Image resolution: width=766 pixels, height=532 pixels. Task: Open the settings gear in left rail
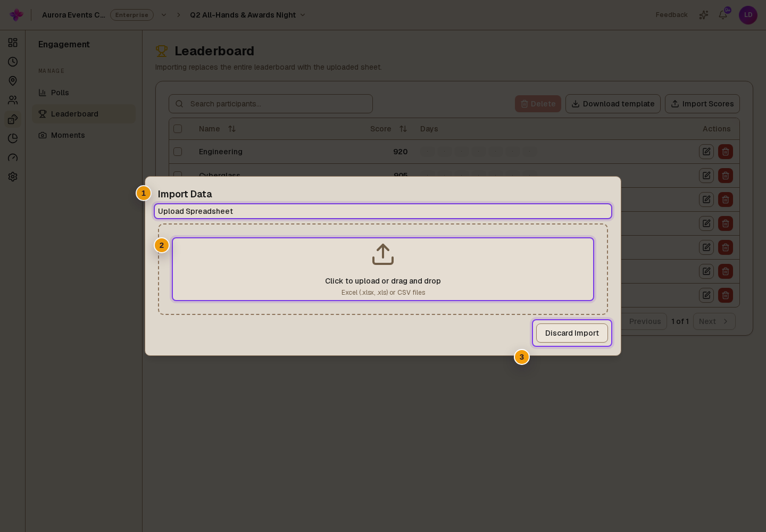13,177
